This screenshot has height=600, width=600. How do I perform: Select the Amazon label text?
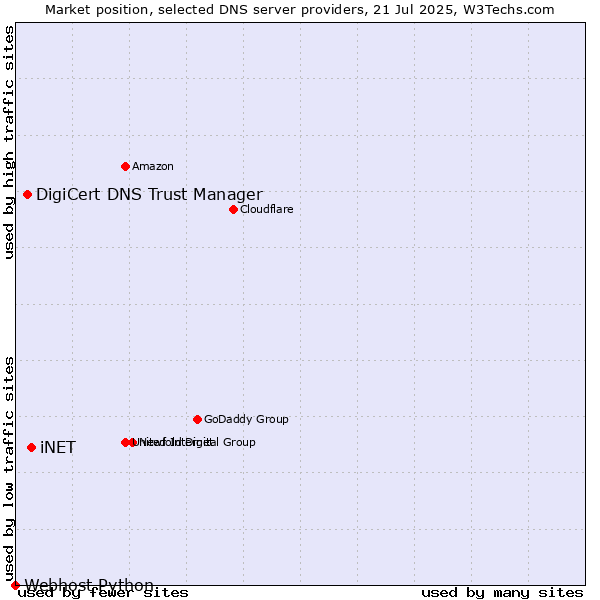(x=153, y=166)
